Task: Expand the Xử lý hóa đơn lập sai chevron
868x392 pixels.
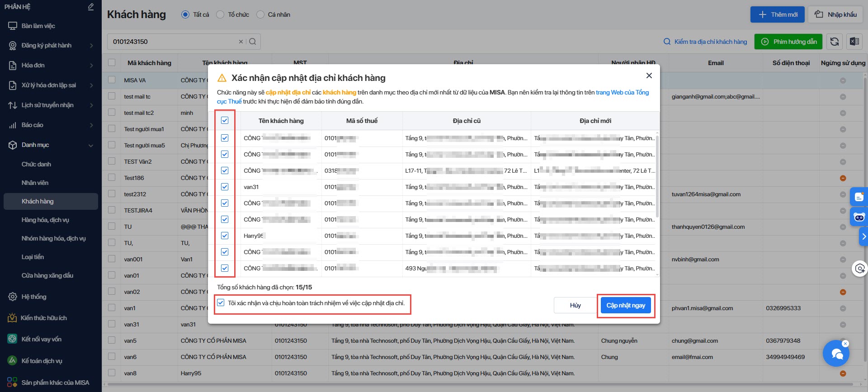Action: tap(91, 85)
